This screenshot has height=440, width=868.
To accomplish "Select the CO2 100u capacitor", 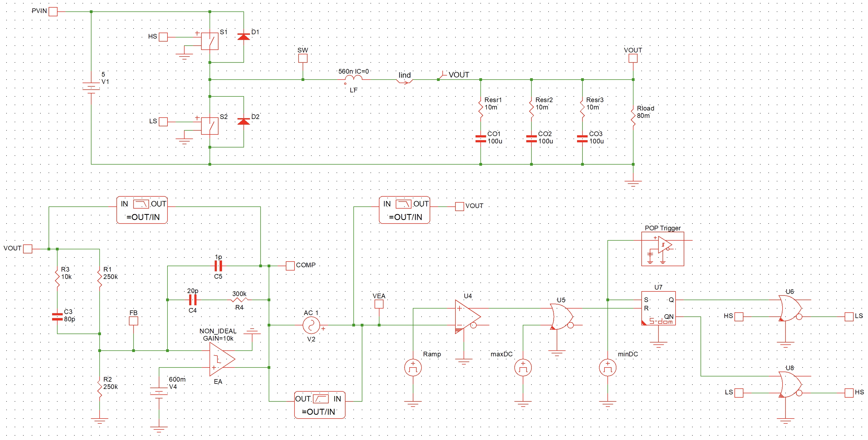I will [x=531, y=139].
